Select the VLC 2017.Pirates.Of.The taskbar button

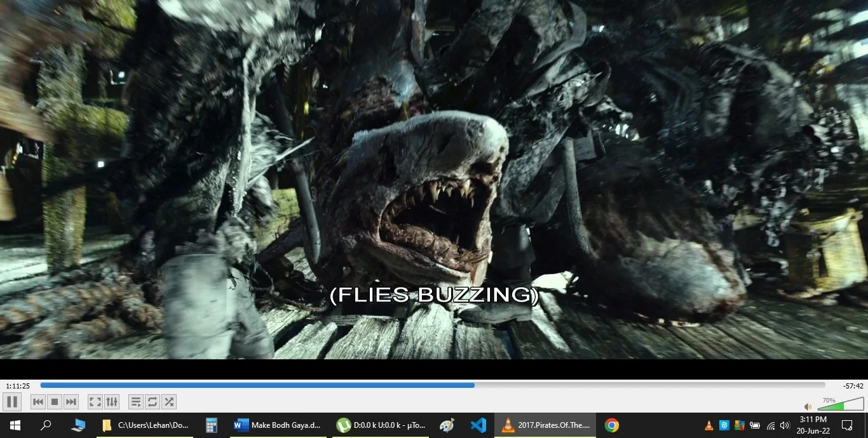pos(546,425)
